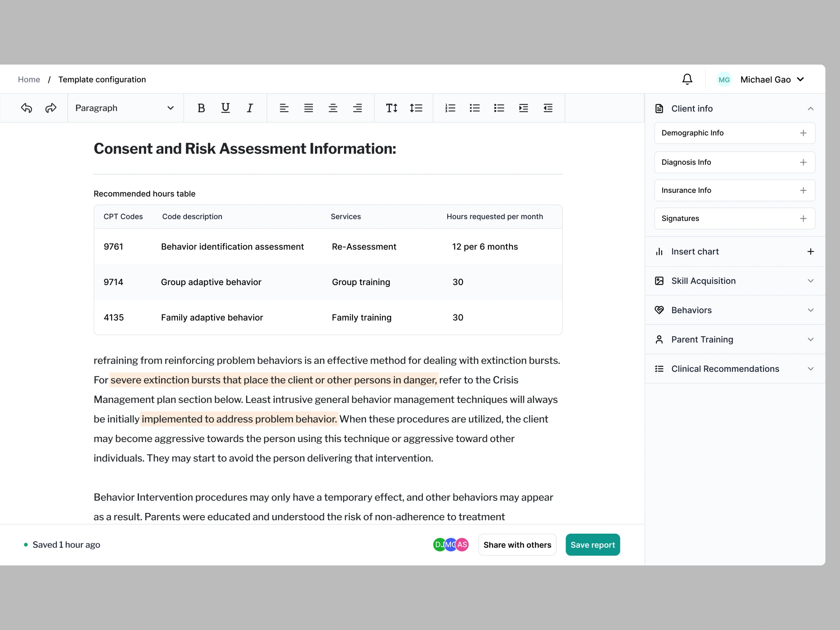Click the undo arrow icon
The width and height of the screenshot is (840, 630).
27,108
